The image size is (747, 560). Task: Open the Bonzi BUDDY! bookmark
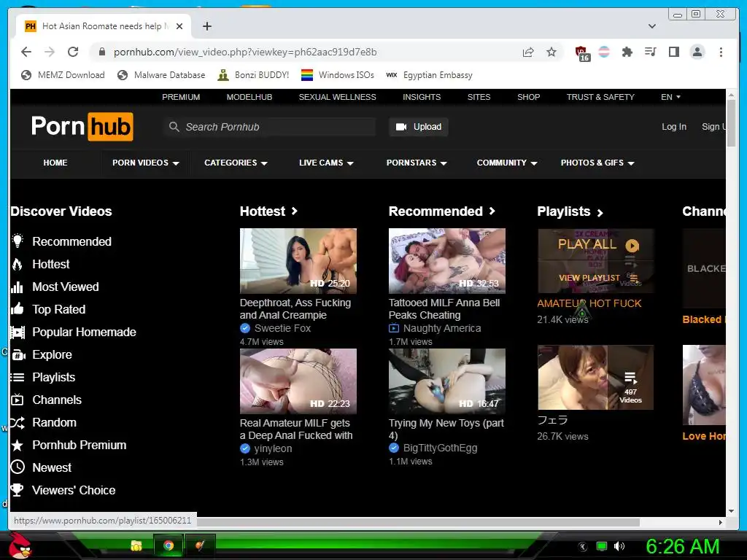click(253, 75)
